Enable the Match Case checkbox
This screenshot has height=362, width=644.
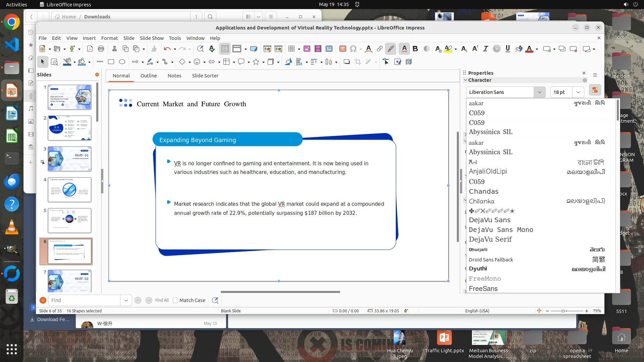(175, 300)
